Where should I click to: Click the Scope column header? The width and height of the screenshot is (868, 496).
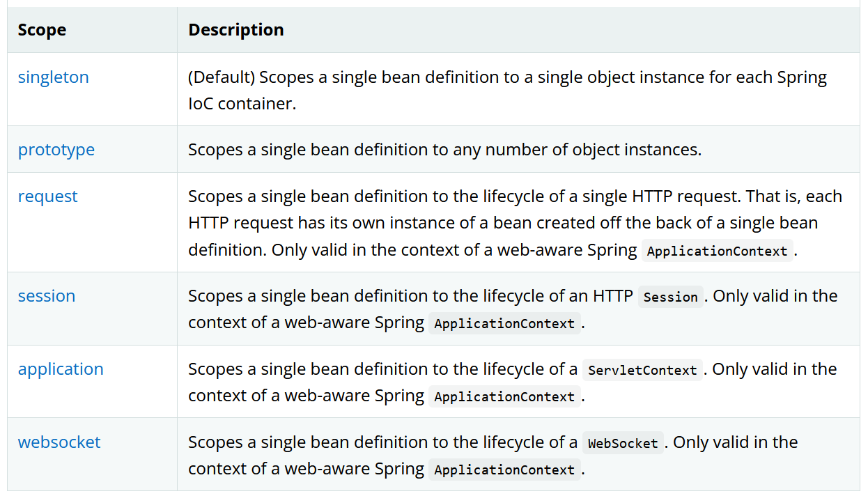pos(42,30)
